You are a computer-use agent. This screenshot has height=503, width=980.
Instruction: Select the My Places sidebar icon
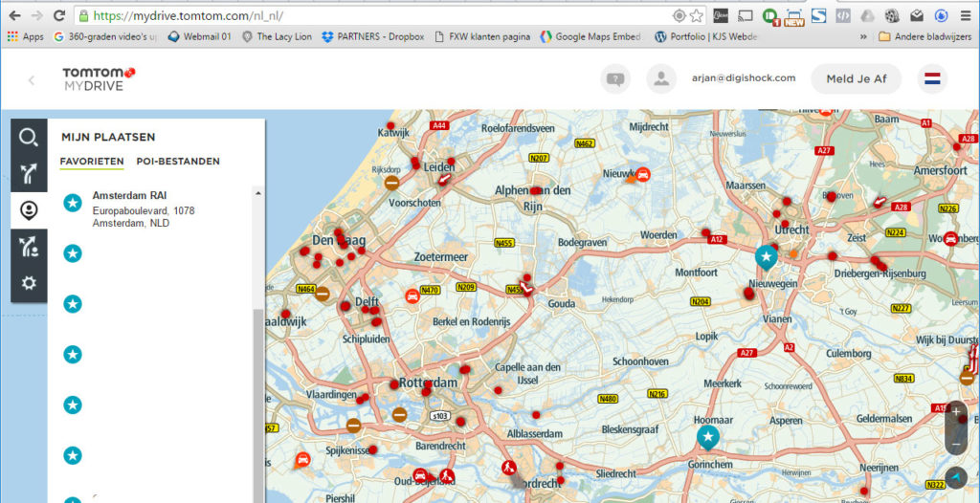[29, 210]
